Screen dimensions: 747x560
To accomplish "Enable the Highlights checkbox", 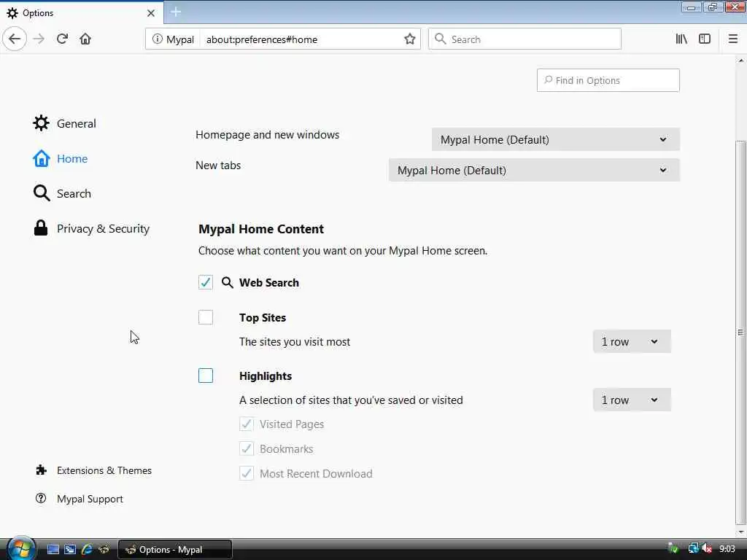I will [206, 376].
